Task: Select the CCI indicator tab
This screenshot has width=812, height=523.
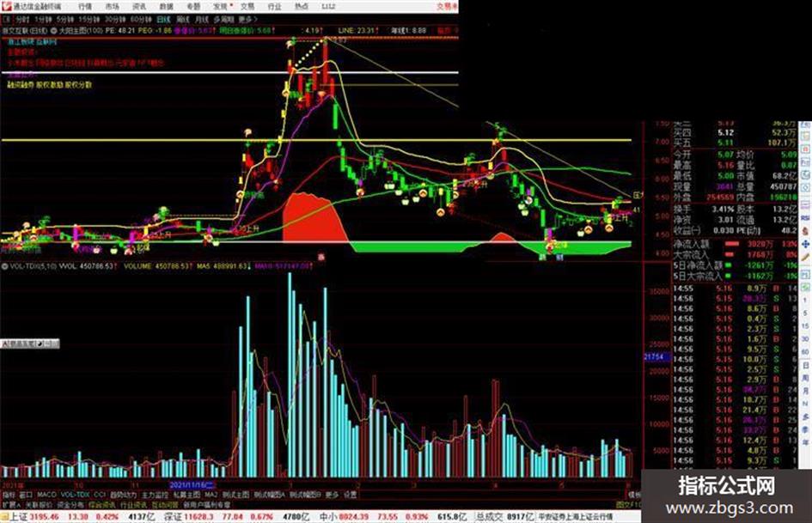Action: 100,495
